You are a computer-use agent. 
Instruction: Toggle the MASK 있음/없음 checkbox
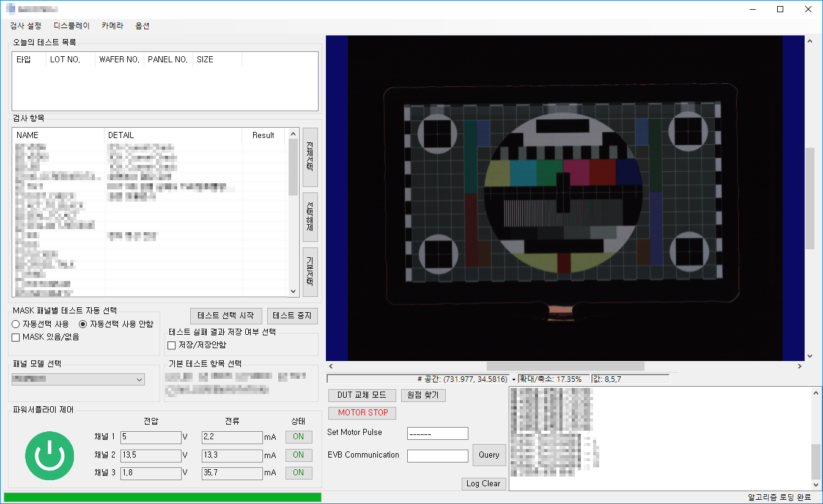pos(45,337)
